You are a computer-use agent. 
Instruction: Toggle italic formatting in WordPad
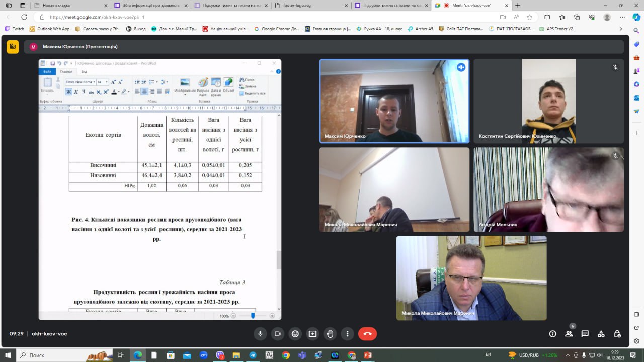coord(76,92)
